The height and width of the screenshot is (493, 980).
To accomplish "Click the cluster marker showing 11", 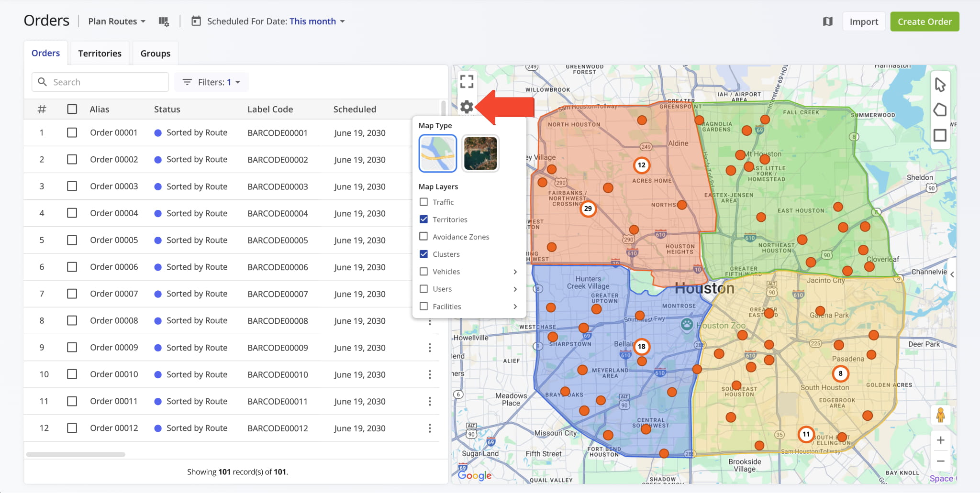I will coord(806,434).
